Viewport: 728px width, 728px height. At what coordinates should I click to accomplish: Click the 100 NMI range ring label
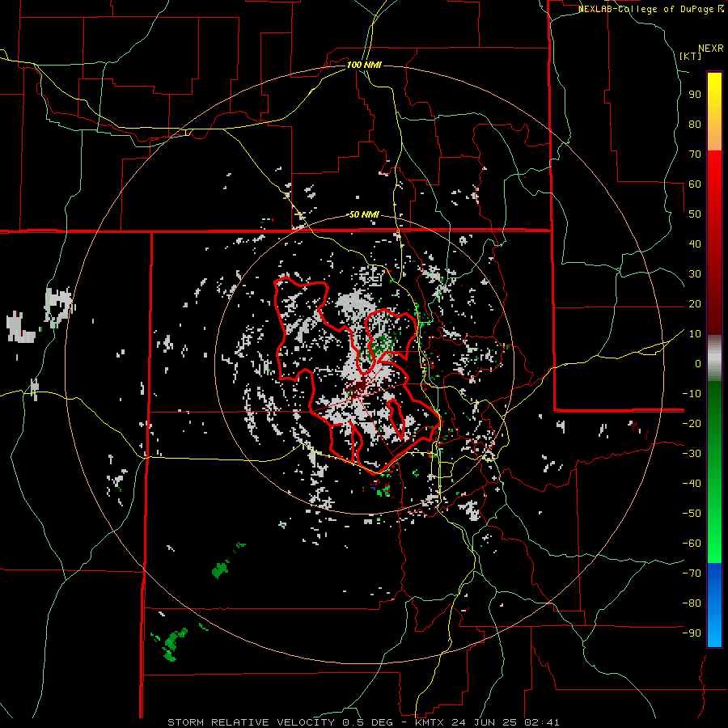click(364, 65)
